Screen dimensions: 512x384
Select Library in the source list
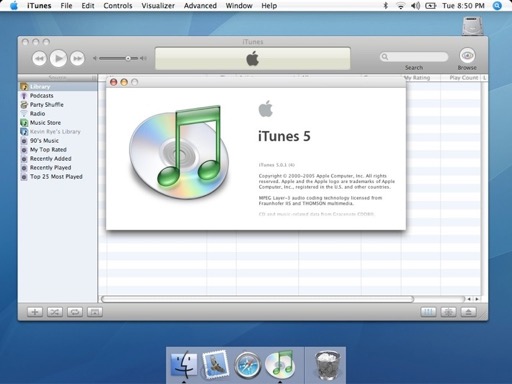click(58, 87)
